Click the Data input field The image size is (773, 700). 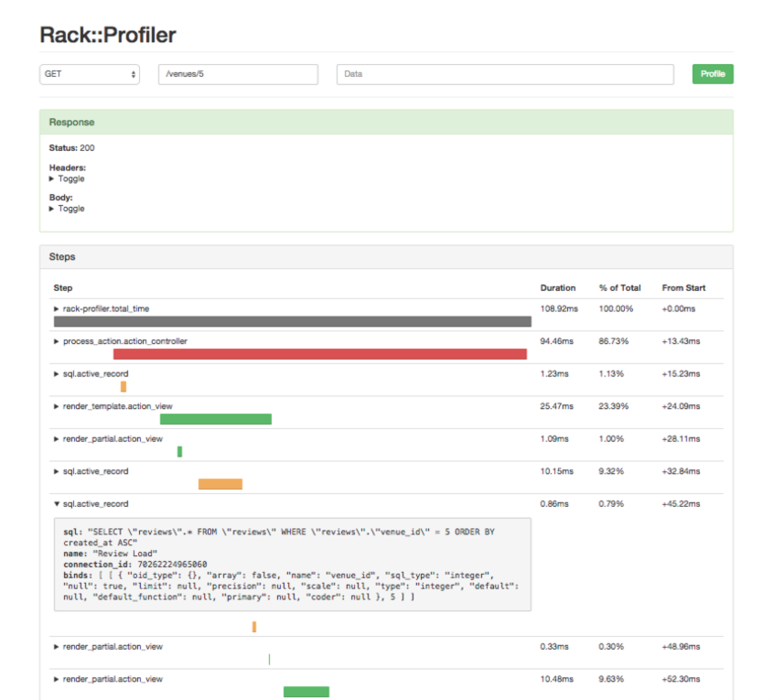[505, 74]
